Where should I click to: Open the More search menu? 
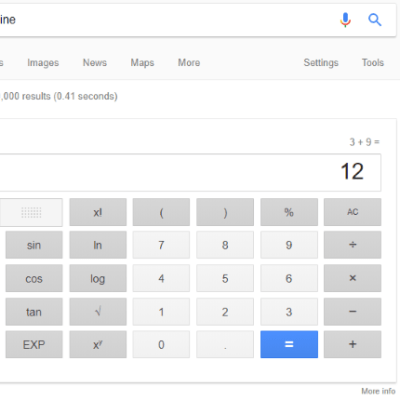189,63
